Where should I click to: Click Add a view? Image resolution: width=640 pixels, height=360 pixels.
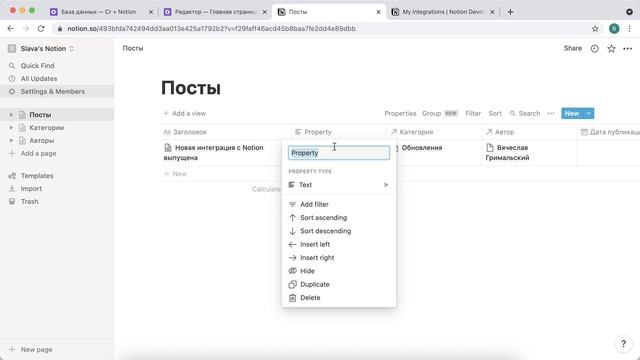click(184, 113)
